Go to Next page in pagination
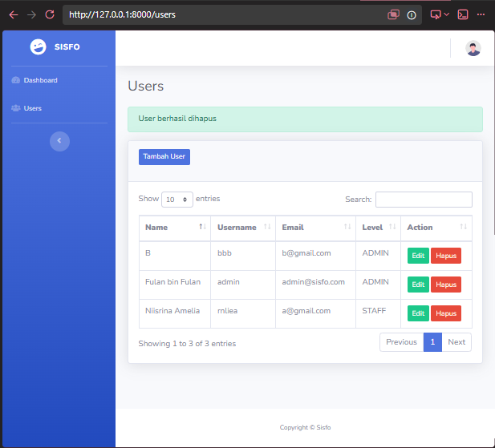 [456, 342]
